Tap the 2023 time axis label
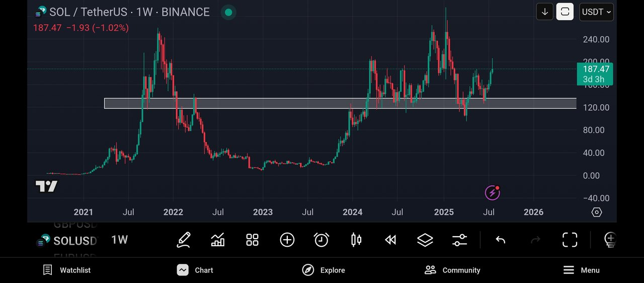The image size is (644, 283). pos(263,212)
